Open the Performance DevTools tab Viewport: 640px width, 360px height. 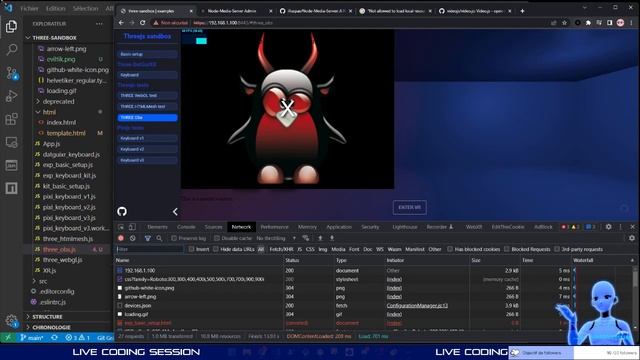(x=274, y=227)
